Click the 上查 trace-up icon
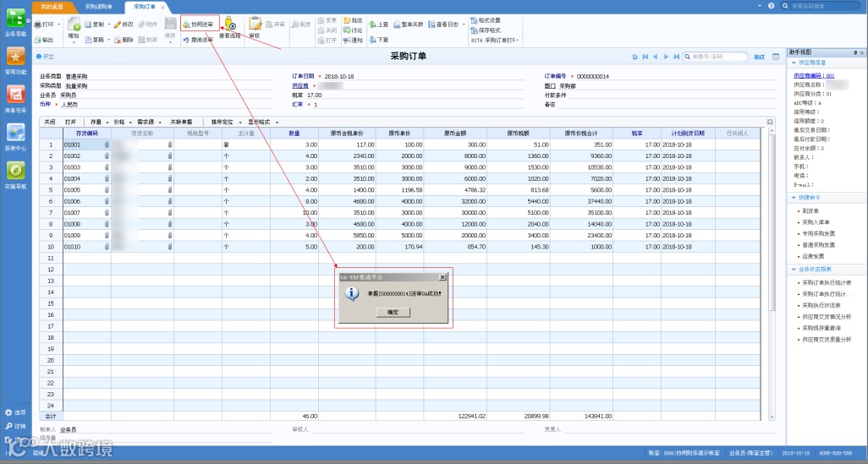This screenshot has height=464, width=868. [373, 25]
